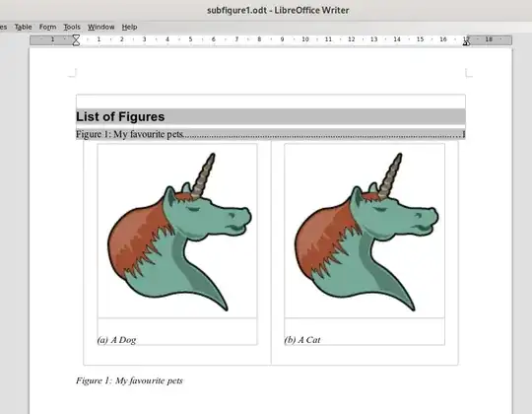Select the left unicorn image
The width and height of the screenshot is (532, 414).
[x=177, y=231]
